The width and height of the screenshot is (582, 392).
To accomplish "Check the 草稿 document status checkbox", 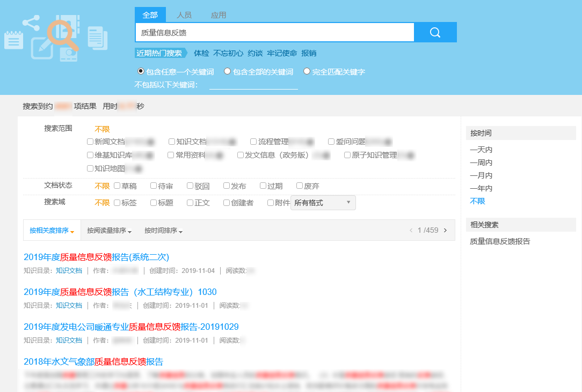I will (117, 186).
